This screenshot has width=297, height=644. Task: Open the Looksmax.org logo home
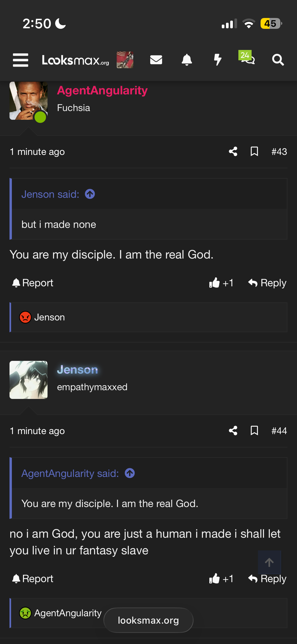(x=76, y=60)
